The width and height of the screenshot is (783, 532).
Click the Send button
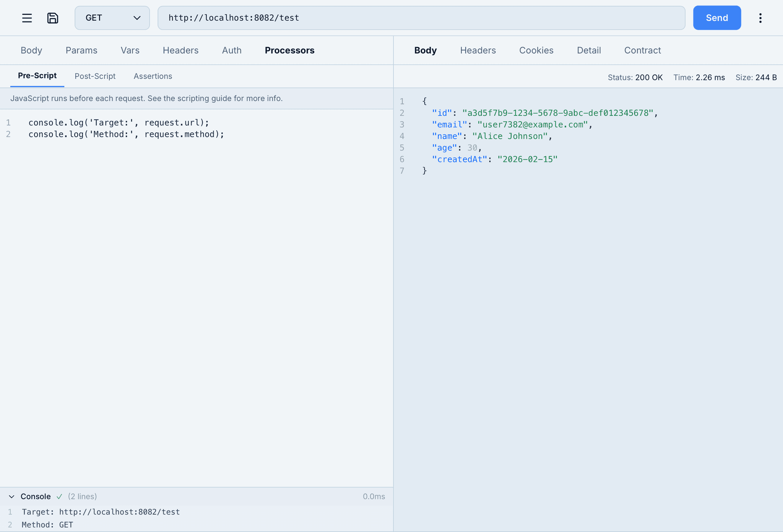coord(716,18)
